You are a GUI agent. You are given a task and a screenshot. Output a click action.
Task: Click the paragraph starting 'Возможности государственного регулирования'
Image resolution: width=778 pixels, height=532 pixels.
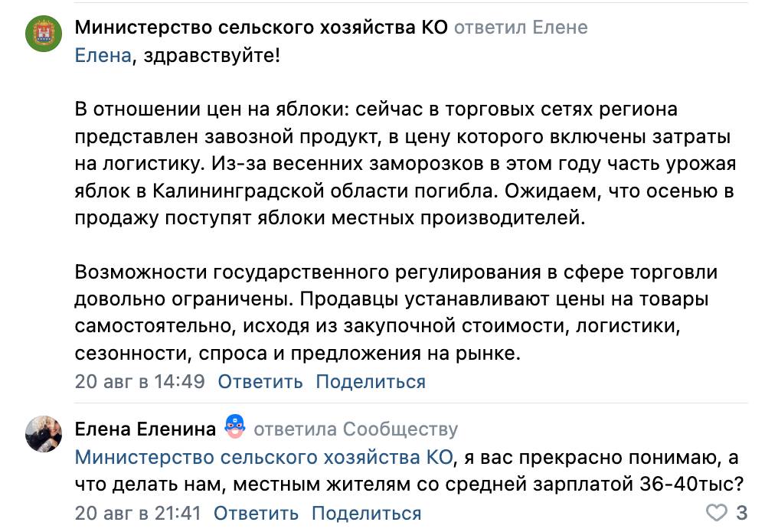(x=396, y=313)
